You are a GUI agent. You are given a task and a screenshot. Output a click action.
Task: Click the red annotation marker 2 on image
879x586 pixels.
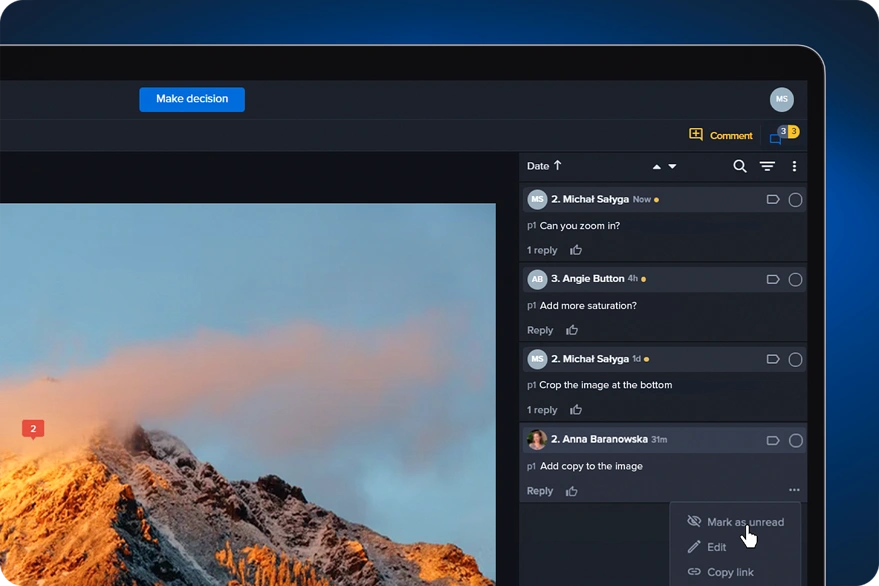(x=33, y=429)
